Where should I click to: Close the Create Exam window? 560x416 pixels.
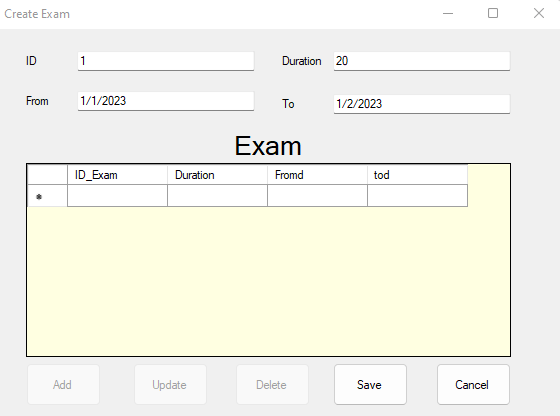pos(539,14)
